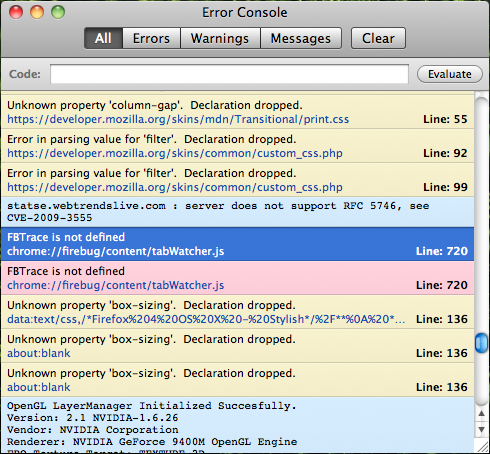
Task: Click 'Line: 92' of filter parsing error
Action: click(x=445, y=153)
